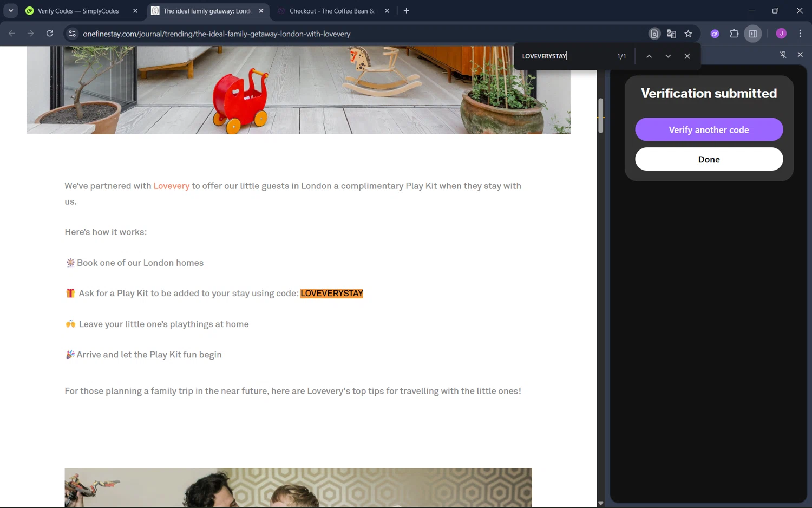
Task: Switch to The ideal family getaway tab
Action: coord(207,11)
